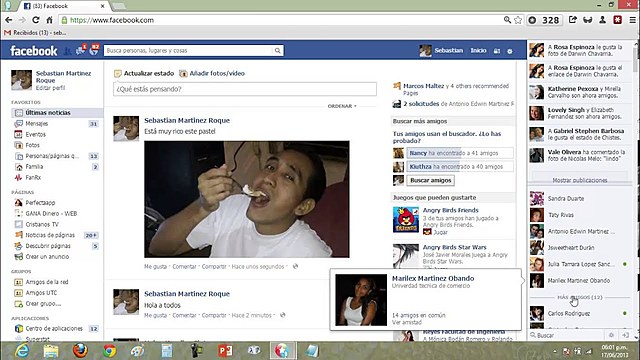Click Me gusta on the cake post

[x=156, y=267]
